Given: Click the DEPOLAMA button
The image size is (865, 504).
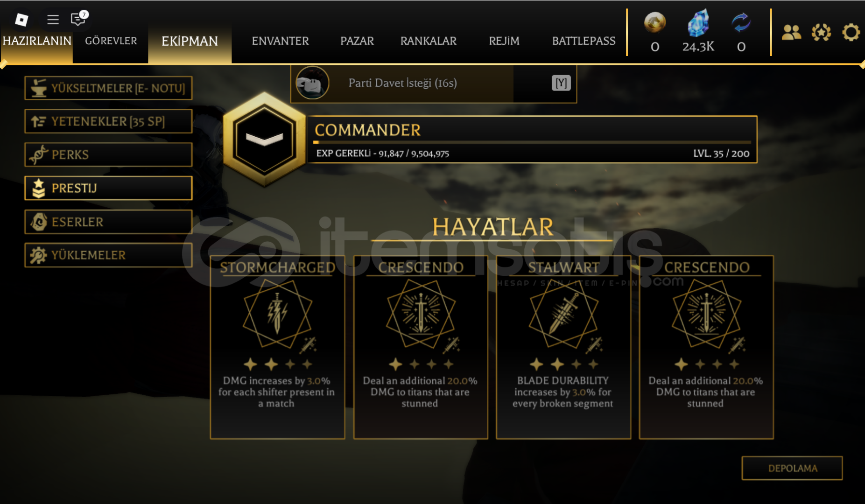Looking at the screenshot, I should [792, 468].
